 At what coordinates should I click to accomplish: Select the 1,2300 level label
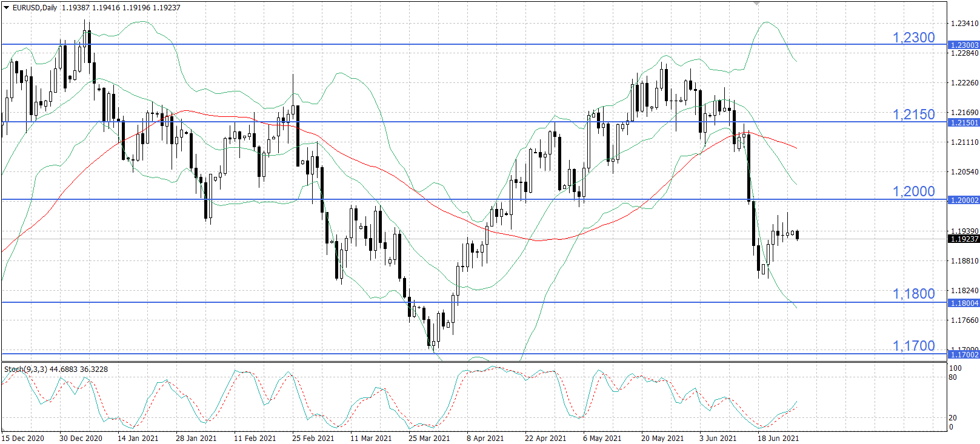tap(914, 38)
